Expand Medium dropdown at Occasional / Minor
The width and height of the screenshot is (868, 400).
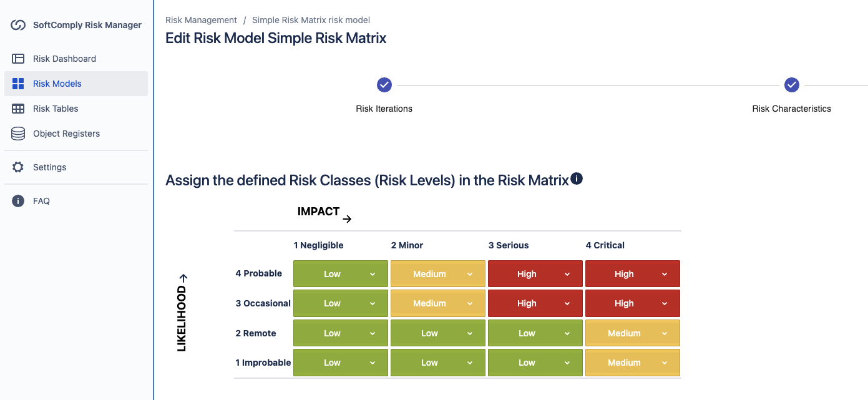(438, 303)
